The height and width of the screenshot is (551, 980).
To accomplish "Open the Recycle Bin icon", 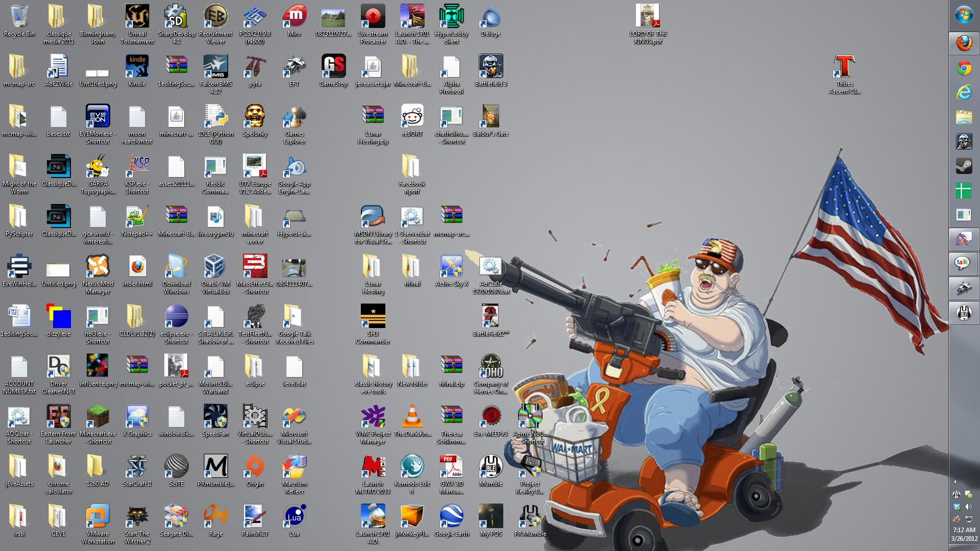I will (x=19, y=21).
